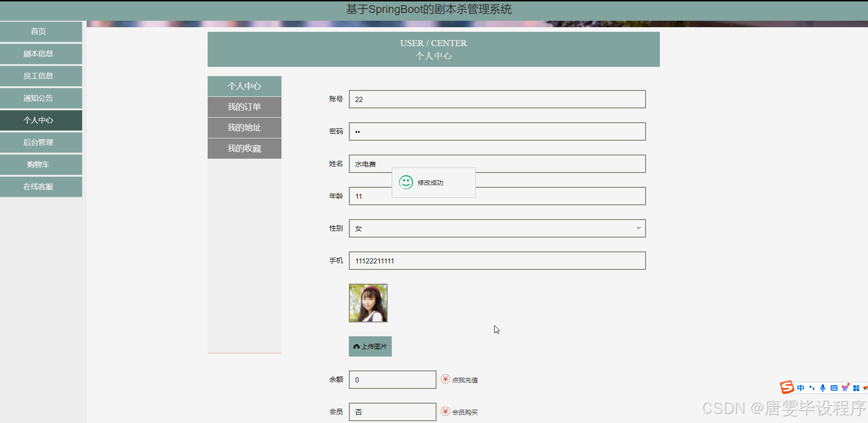Open 在线客服 in the left sidebar
The image size is (868, 423).
click(x=41, y=186)
